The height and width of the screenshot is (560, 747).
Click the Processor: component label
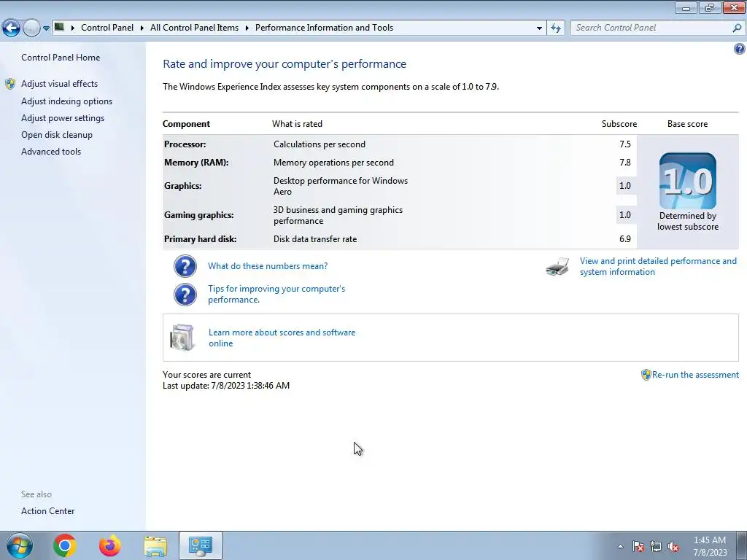click(x=185, y=144)
